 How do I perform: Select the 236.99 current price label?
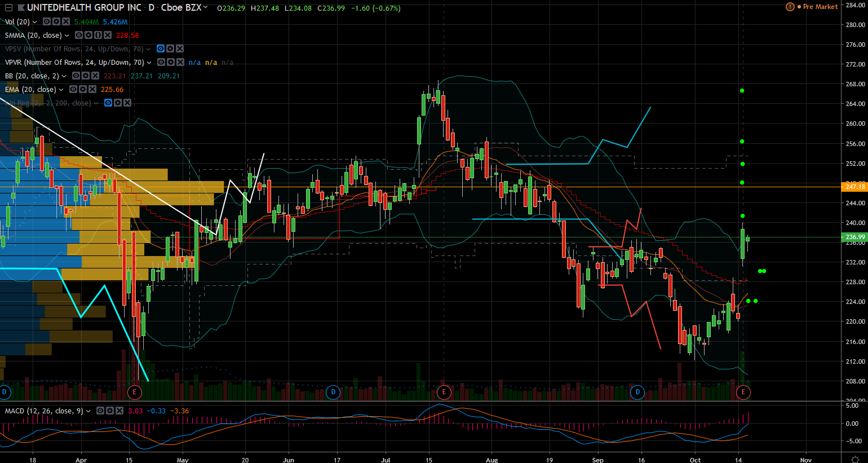point(854,237)
